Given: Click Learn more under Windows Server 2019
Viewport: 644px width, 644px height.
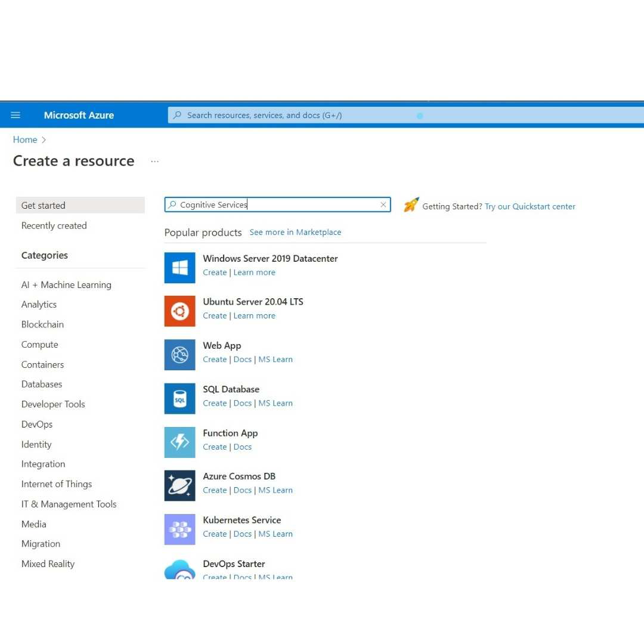Looking at the screenshot, I should tap(254, 273).
